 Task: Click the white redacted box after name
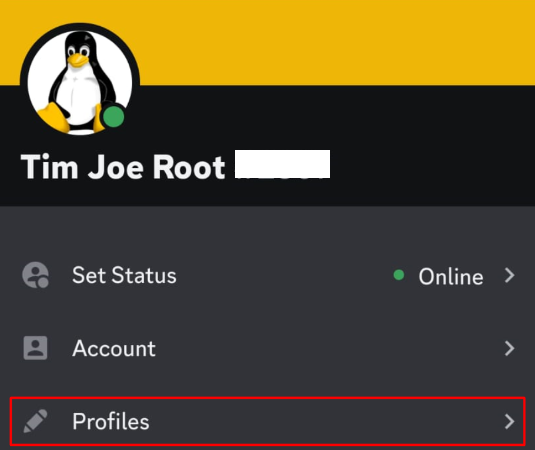[283, 164]
